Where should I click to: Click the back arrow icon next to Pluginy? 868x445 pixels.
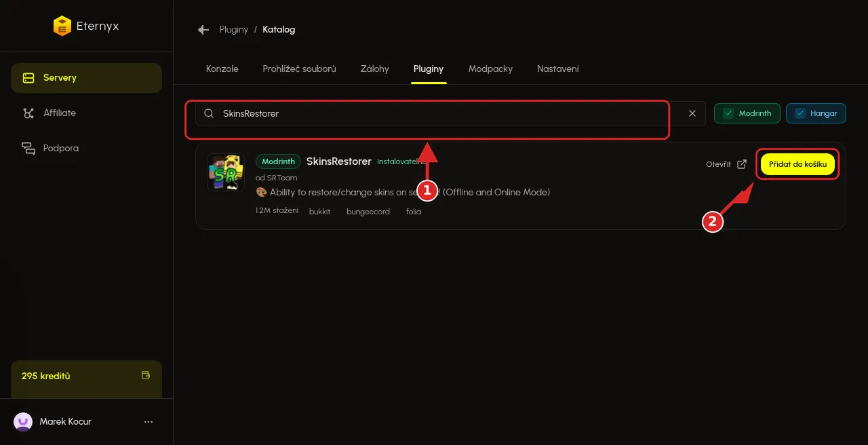click(203, 30)
